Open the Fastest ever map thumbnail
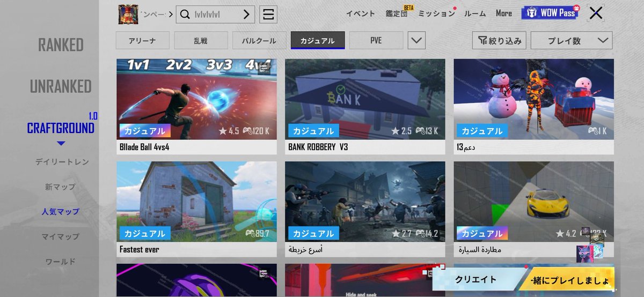The width and height of the screenshot is (644, 297). 197,202
